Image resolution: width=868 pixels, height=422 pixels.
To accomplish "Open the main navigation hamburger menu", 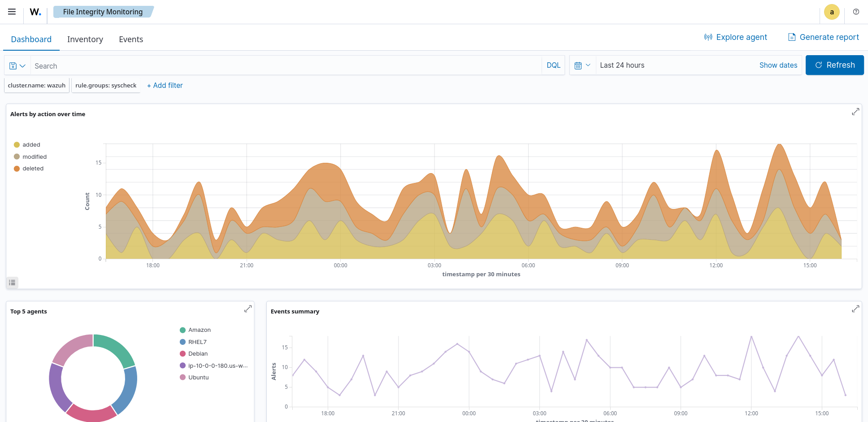I will coord(11,12).
